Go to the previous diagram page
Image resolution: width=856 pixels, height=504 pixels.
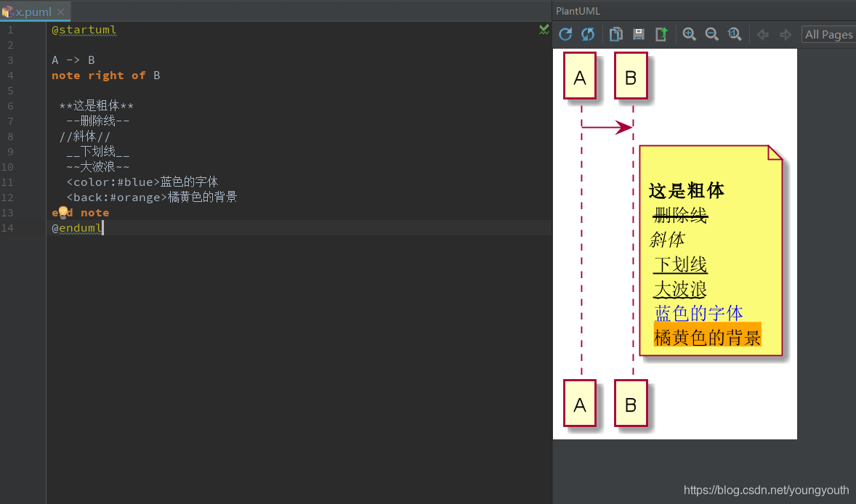coord(763,35)
